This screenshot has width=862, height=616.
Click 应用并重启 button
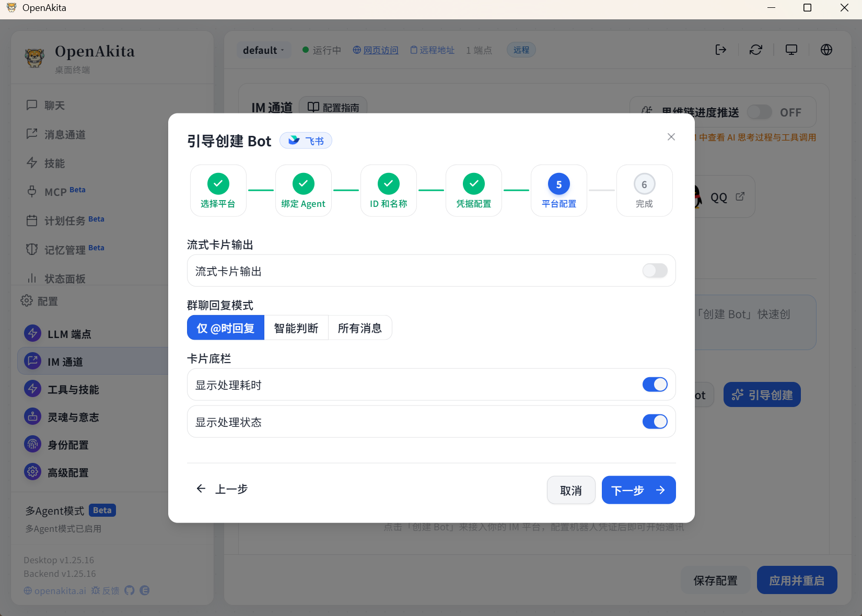(x=797, y=580)
